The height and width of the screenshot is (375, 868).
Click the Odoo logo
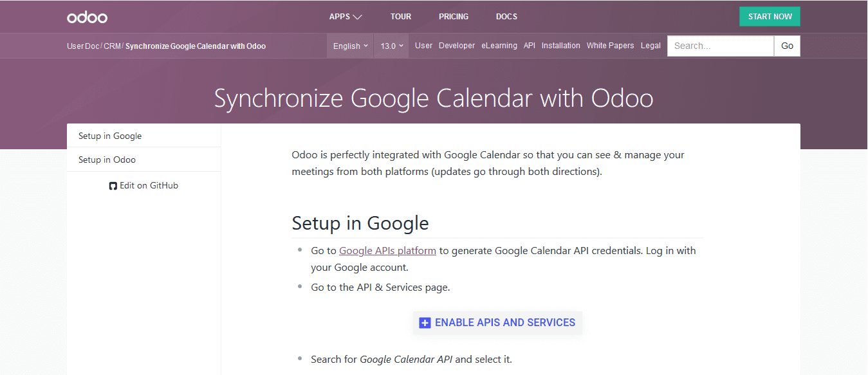(87, 17)
